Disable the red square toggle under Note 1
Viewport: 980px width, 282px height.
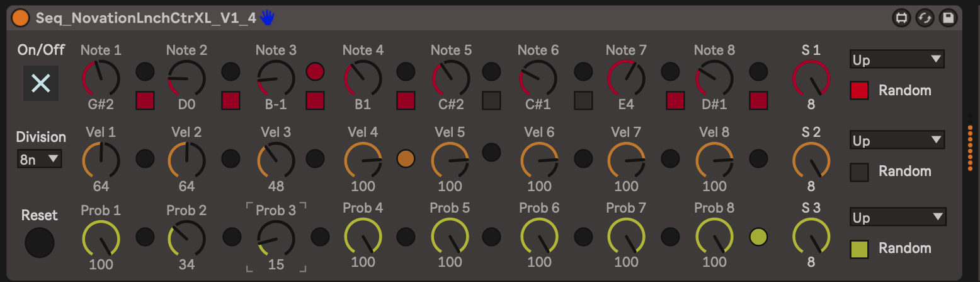145,100
